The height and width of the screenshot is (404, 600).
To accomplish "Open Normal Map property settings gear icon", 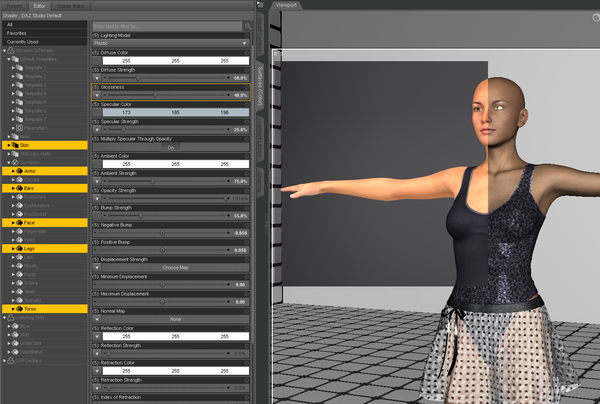I will pyautogui.click(x=247, y=311).
